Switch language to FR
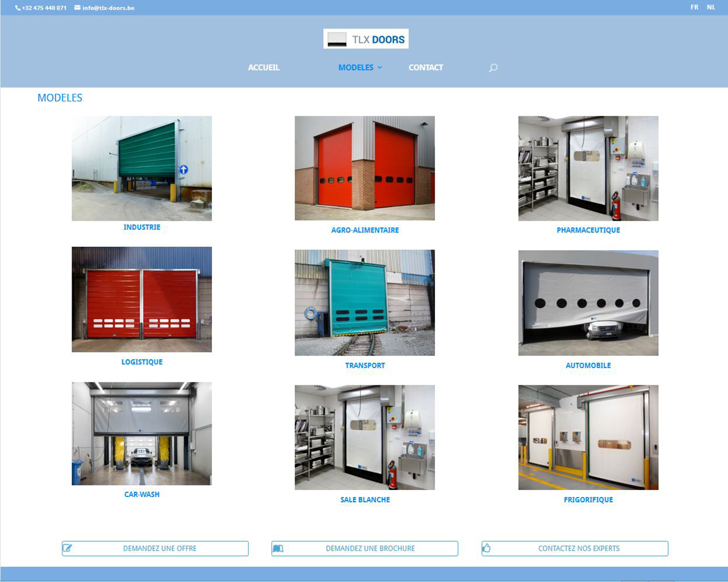The image size is (728, 582). 694,8
